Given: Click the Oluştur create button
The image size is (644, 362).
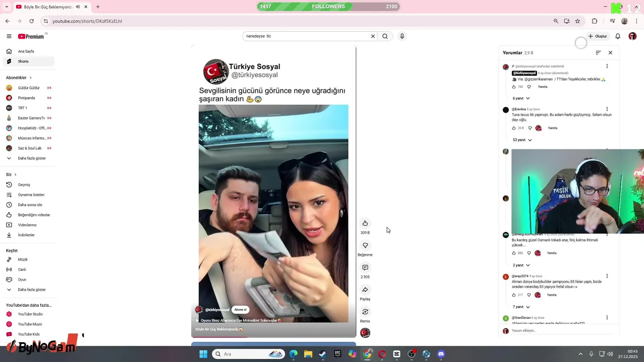Looking at the screenshot, I should (x=598, y=36).
